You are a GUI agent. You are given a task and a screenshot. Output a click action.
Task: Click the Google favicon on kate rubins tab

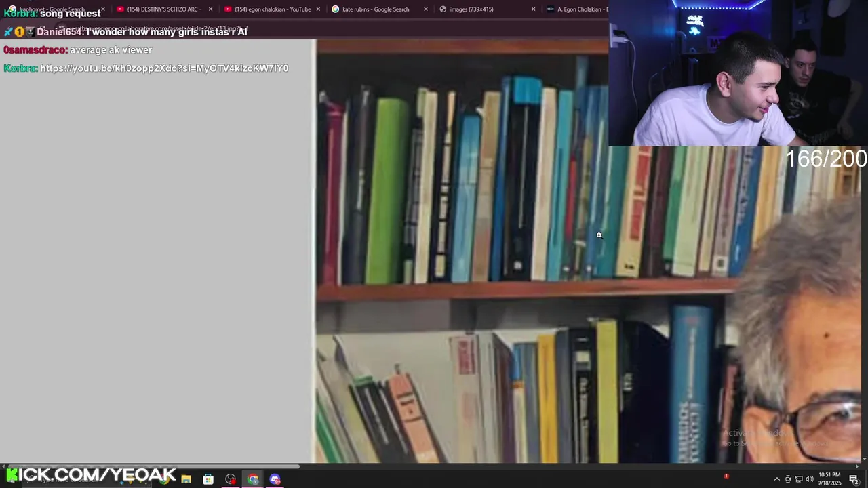tap(335, 9)
